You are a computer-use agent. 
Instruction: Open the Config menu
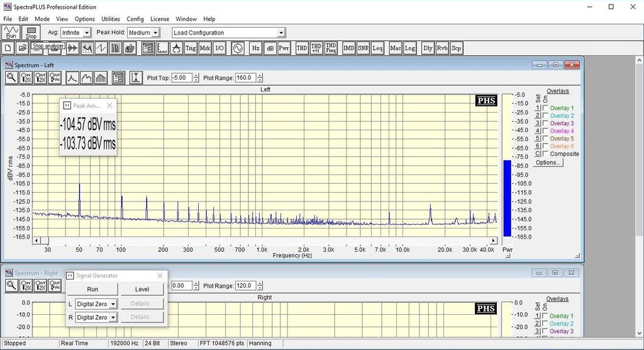[135, 20]
